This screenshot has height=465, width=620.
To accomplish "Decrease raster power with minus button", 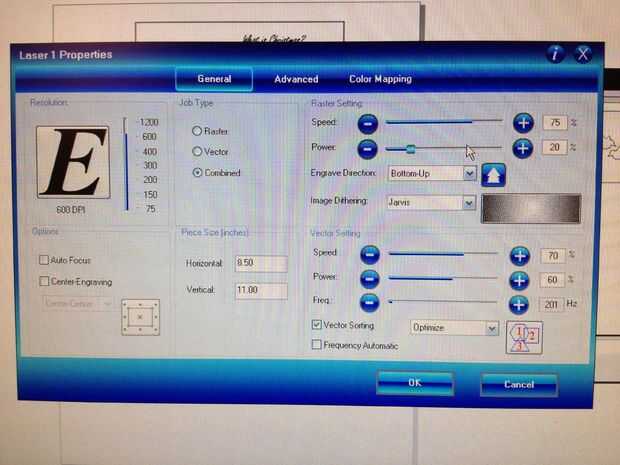I will [367, 149].
